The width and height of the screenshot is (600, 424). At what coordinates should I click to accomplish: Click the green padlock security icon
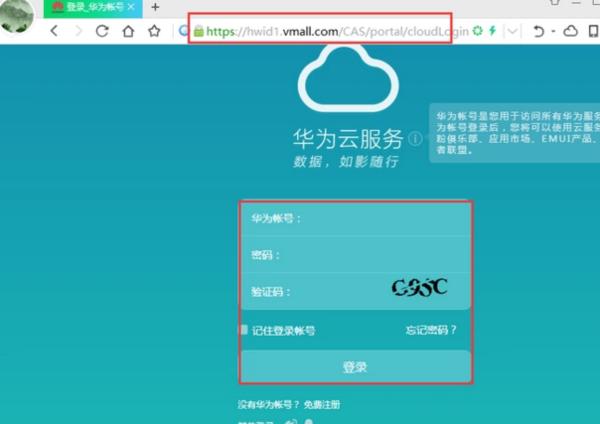(x=199, y=31)
